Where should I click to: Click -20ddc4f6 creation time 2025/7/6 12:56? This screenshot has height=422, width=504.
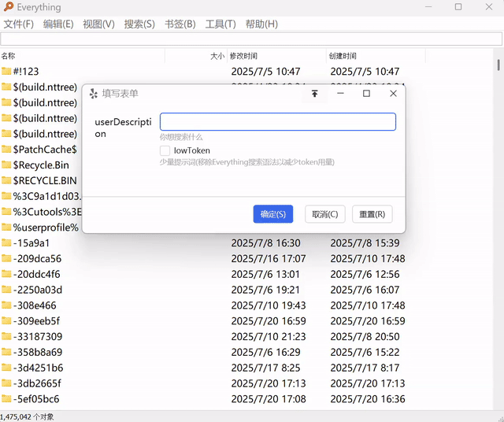coord(365,274)
